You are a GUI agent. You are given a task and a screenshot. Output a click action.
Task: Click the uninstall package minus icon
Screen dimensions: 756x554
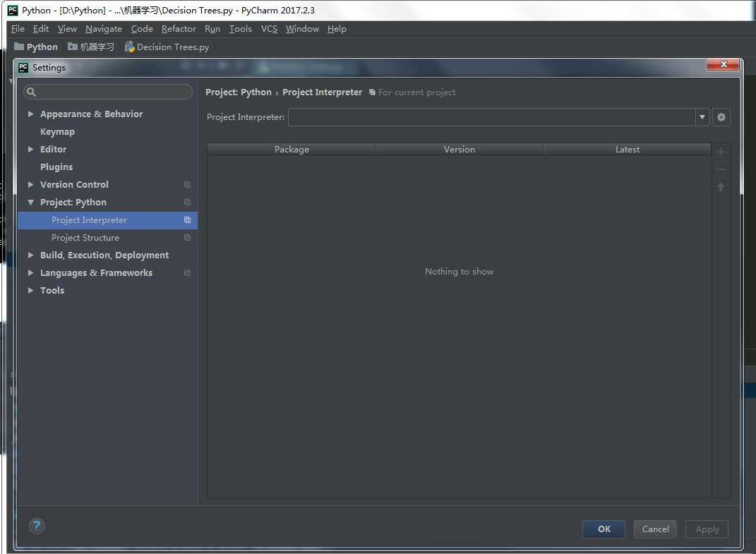click(x=720, y=169)
